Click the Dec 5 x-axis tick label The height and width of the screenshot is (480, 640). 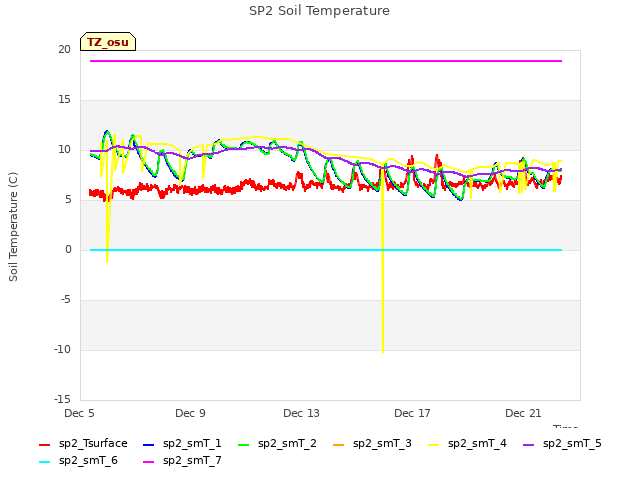pyautogui.click(x=79, y=413)
